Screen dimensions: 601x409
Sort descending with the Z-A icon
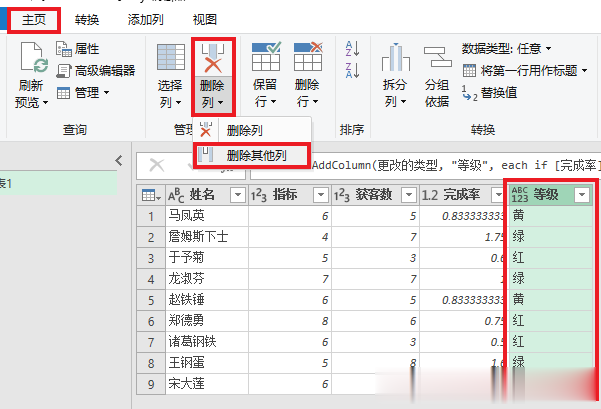pos(352,71)
